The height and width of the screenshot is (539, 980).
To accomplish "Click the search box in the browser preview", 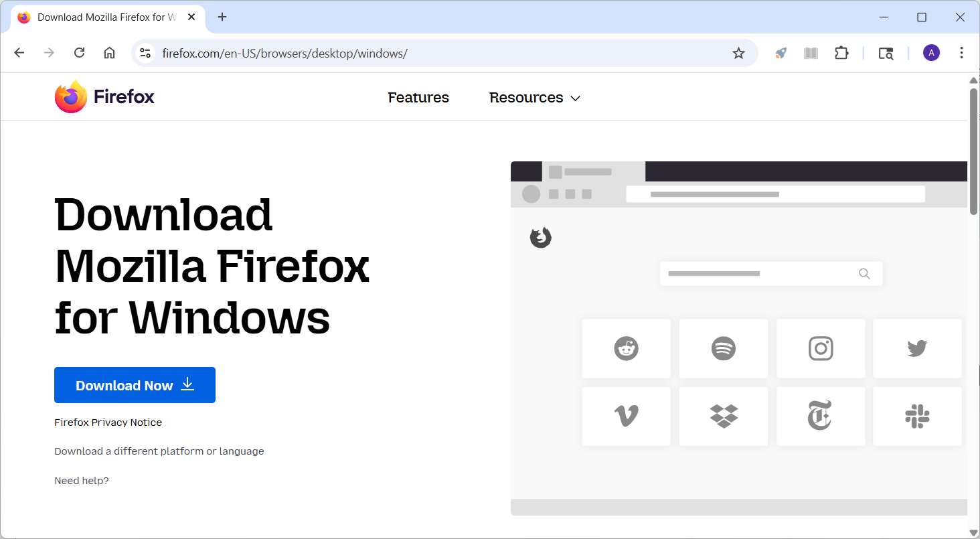I will point(770,273).
